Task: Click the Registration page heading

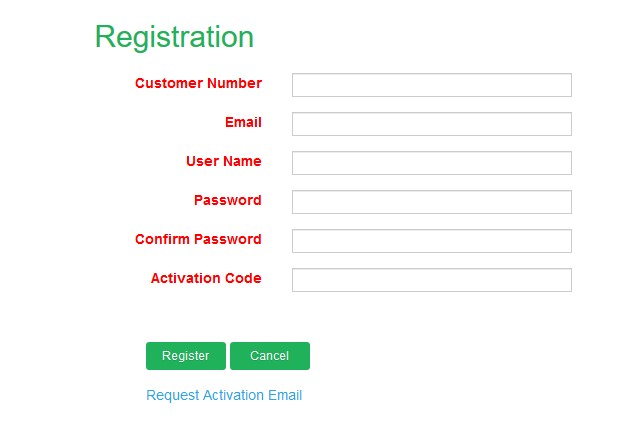Action: pos(174,37)
